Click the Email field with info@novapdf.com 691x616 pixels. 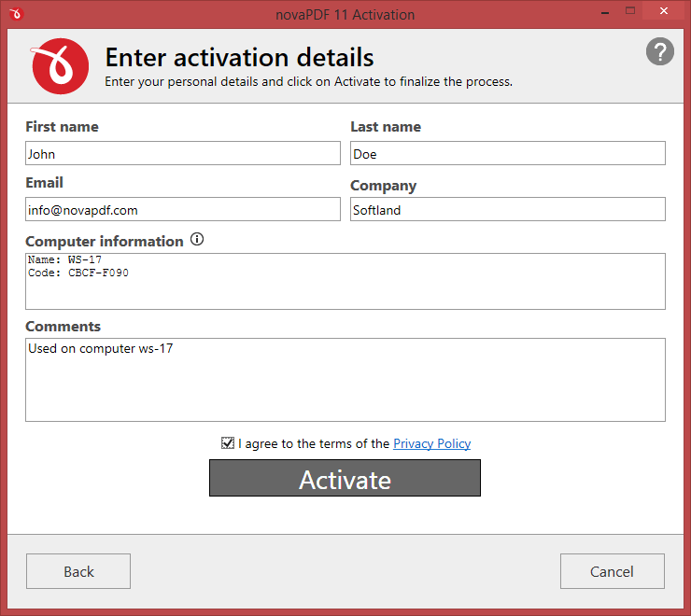pos(183,209)
